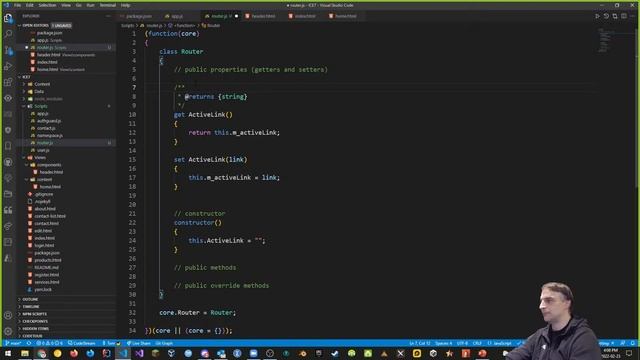Viewport: 640px width, 360px height.
Task: Expand the NPM Scripts section
Action: click(x=34, y=314)
